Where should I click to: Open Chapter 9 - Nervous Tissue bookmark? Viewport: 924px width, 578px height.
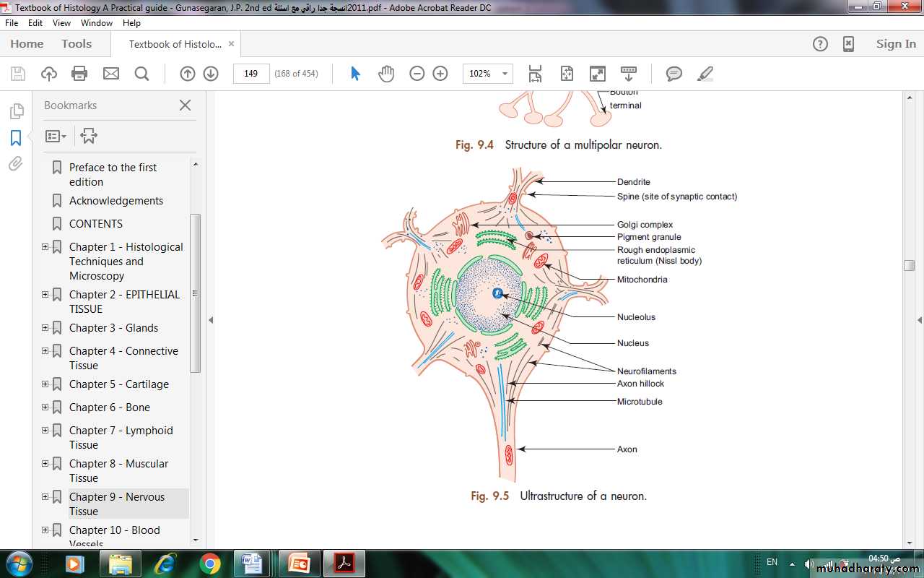tap(117, 504)
